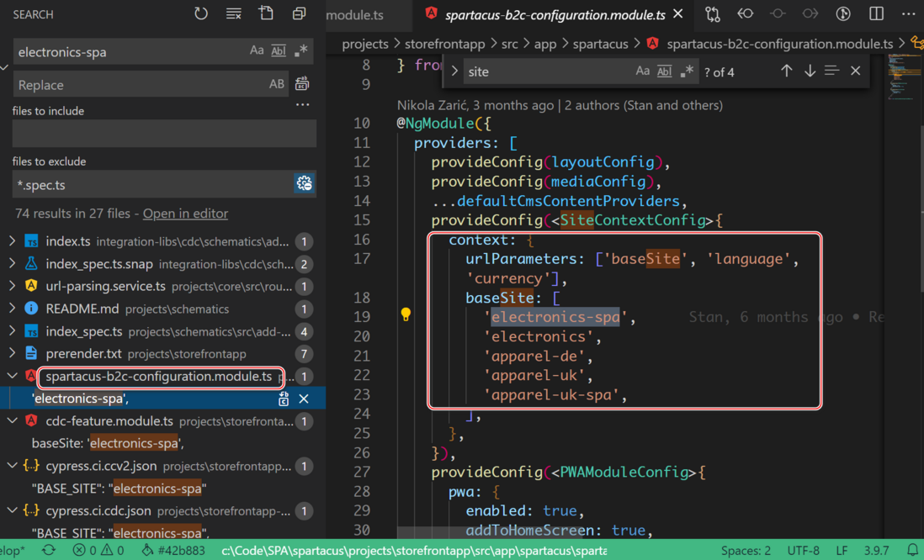Expand index_spec.ts.snap search result
The height and width of the screenshot is (560, 924).
pyautogui.click(x=13, y=264)
